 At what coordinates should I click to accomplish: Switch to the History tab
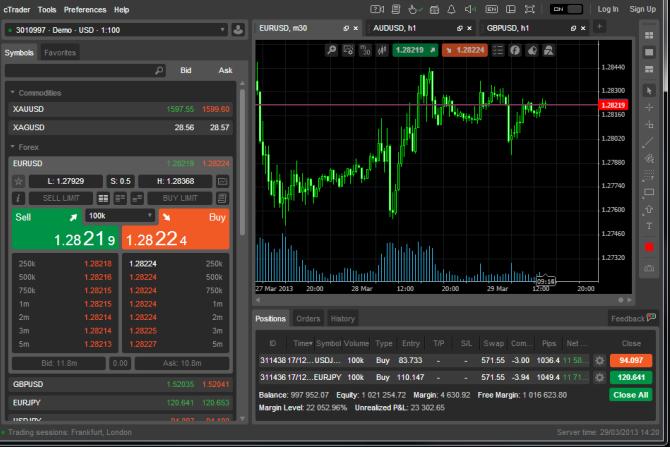click(x=342, y=319)
